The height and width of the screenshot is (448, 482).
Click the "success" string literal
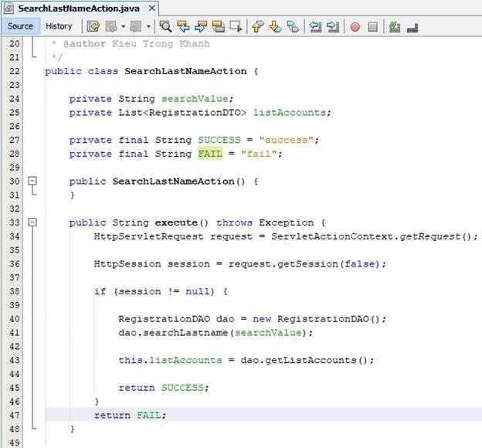[286, 140]
